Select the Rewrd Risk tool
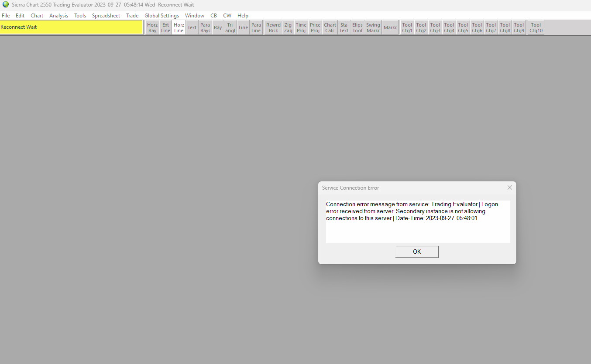 point(274,27)
